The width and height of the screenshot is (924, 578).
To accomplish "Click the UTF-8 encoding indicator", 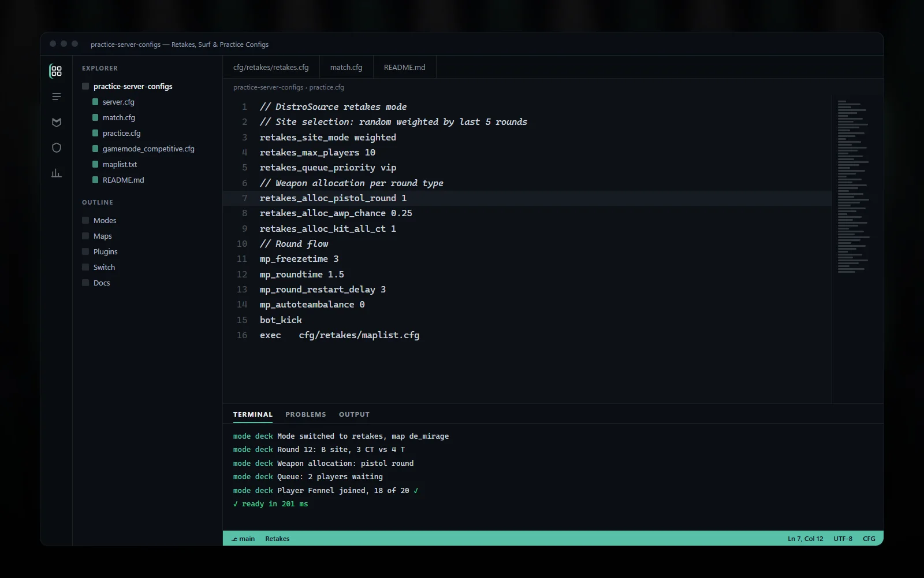I will tap(843, 539).
